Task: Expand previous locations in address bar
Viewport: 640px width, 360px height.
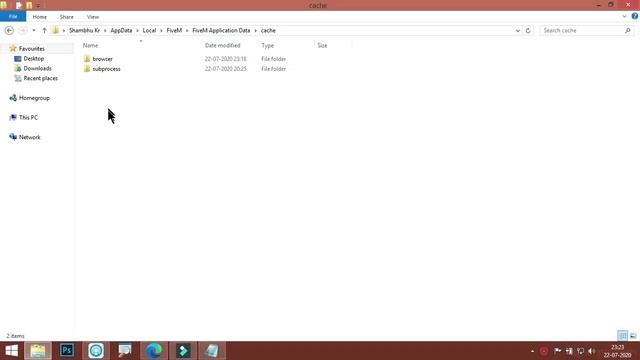Action: [518, 31]
